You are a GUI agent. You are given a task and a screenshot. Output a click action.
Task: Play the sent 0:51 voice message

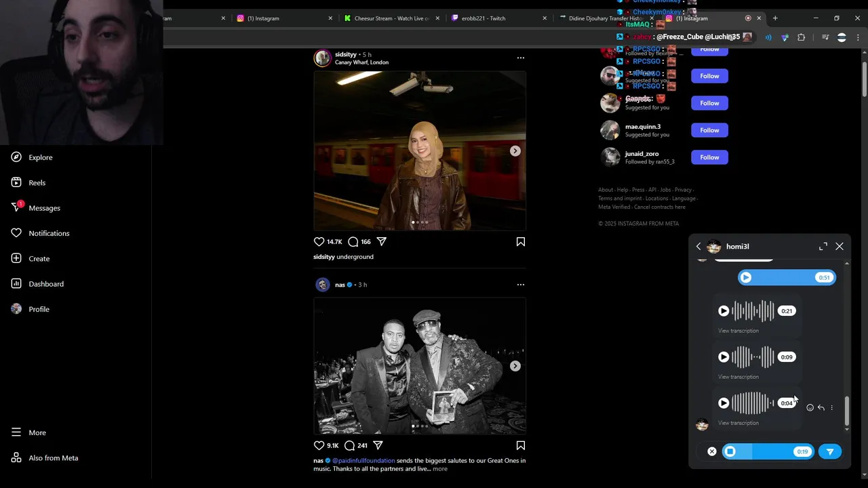[746, 277]
